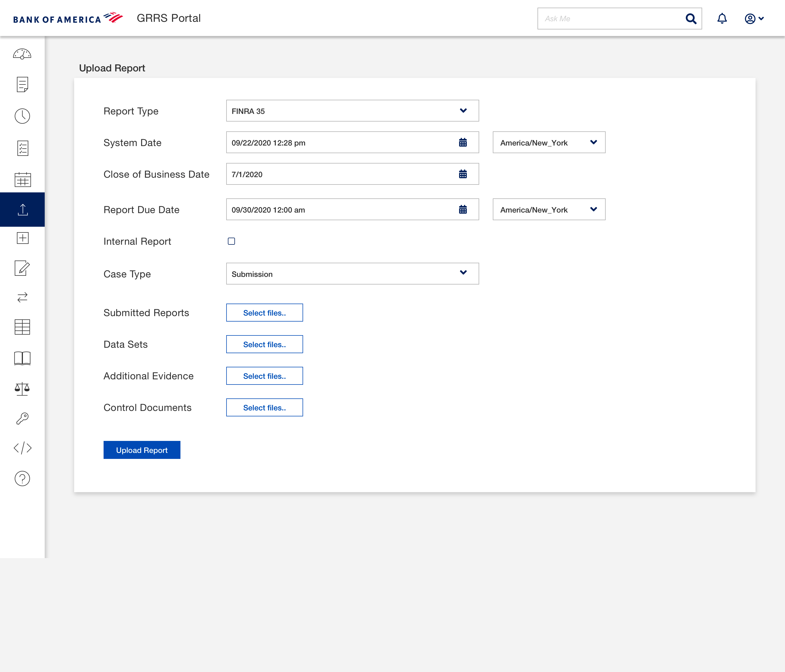
Task: Click the Ask Me search field
Action: pyautogui.click(x=610, y=19)
